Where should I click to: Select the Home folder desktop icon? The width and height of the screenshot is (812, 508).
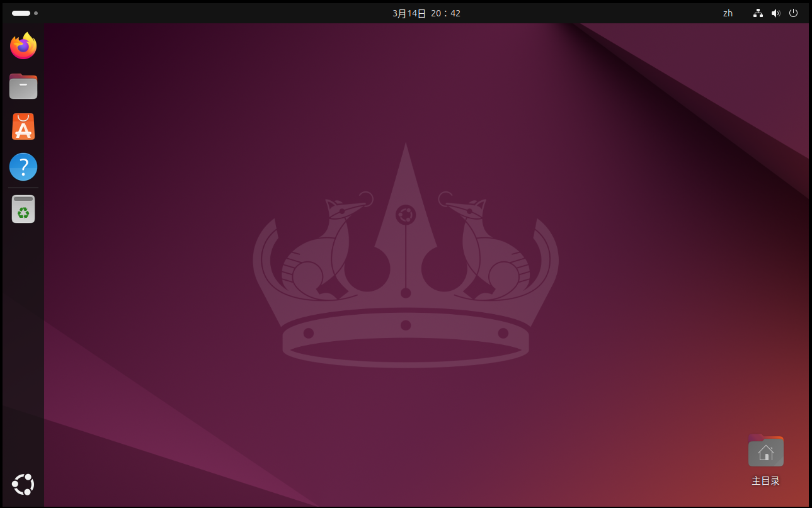(765, 451)
